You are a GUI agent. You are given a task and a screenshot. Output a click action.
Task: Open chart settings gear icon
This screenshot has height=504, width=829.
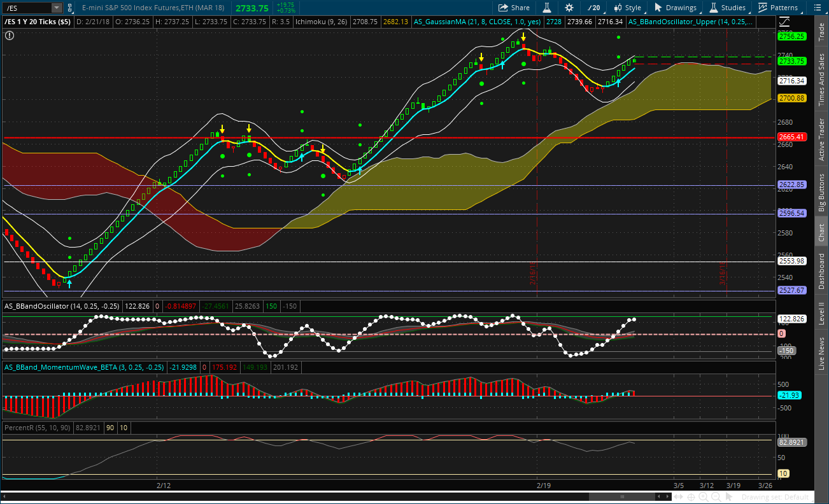[569, 8]
